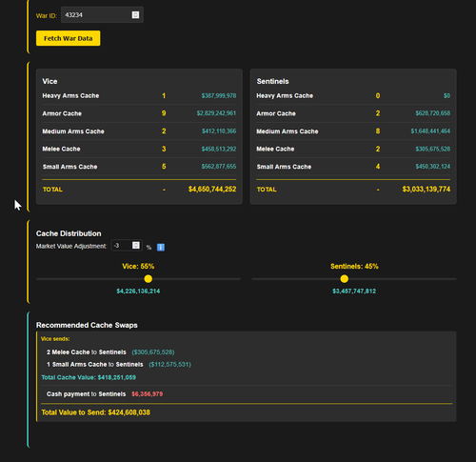Click the Vice distribution slider handle
The image size is (476, 462).
149,279
